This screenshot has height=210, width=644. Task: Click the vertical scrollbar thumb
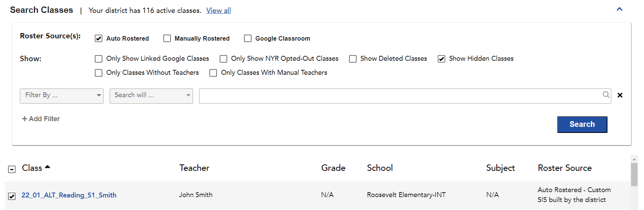(x=634, y=174)
